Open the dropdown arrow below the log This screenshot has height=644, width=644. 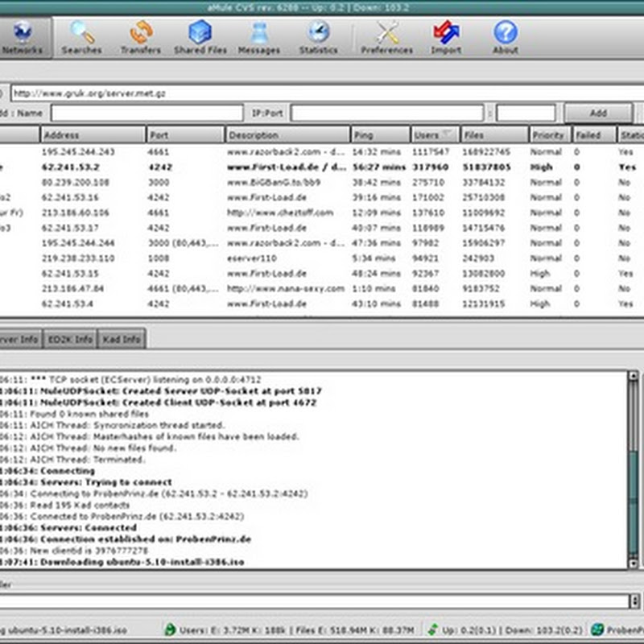coord(635,601)
